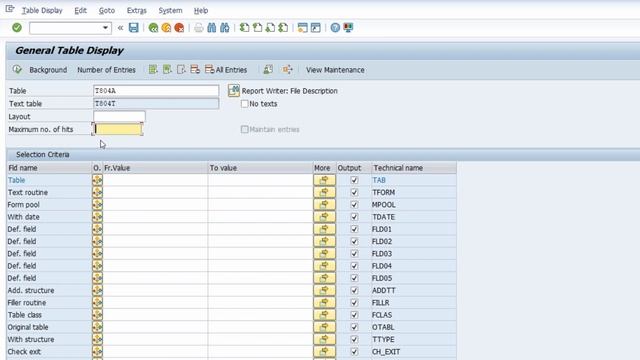Screen dimensions: 640x360
Task: Toggle Output checkbox for TFORM row
Action: [x=354, y=192]
